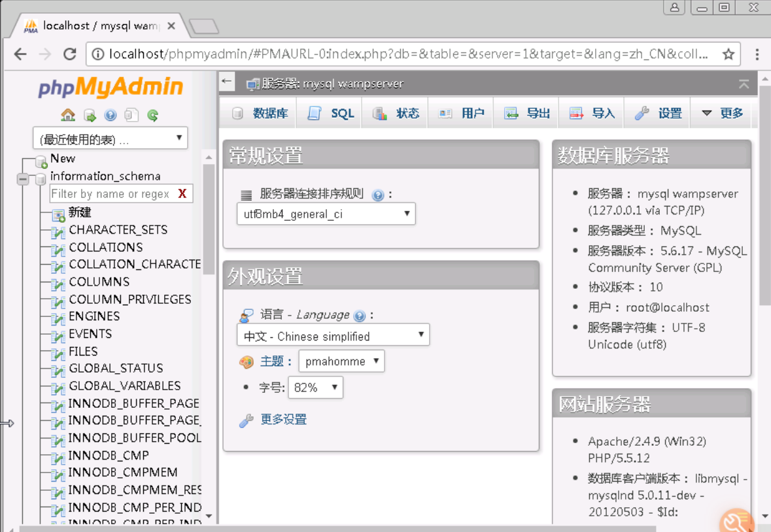The image size is (771, 532).
Task: Open the 设置 tab
Action: point(658,114)
